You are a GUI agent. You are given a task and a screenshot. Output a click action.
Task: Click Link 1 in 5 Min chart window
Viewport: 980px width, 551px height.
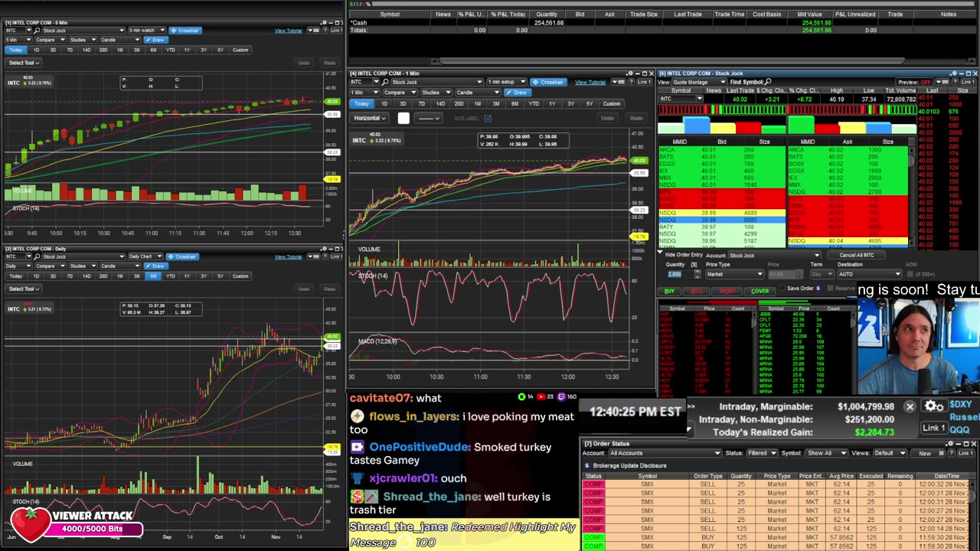tap(336, 31)
